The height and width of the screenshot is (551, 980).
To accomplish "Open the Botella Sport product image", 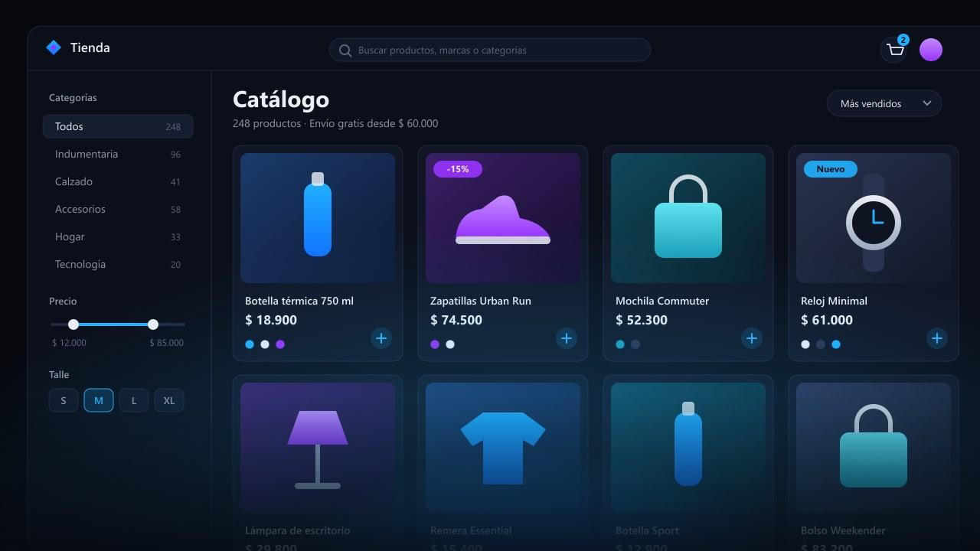I will click(688, 448).
